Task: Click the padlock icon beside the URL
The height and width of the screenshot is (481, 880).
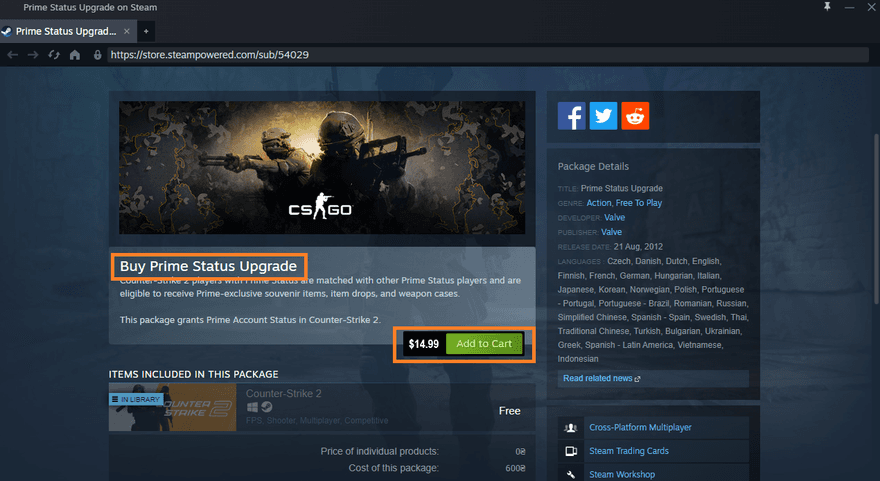Action: 97,55
